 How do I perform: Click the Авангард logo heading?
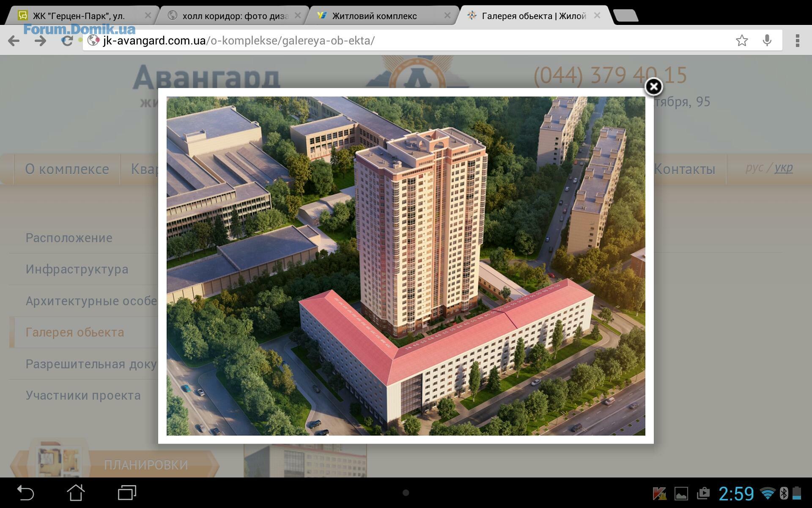pyautogui.click(x=206, y=77)
